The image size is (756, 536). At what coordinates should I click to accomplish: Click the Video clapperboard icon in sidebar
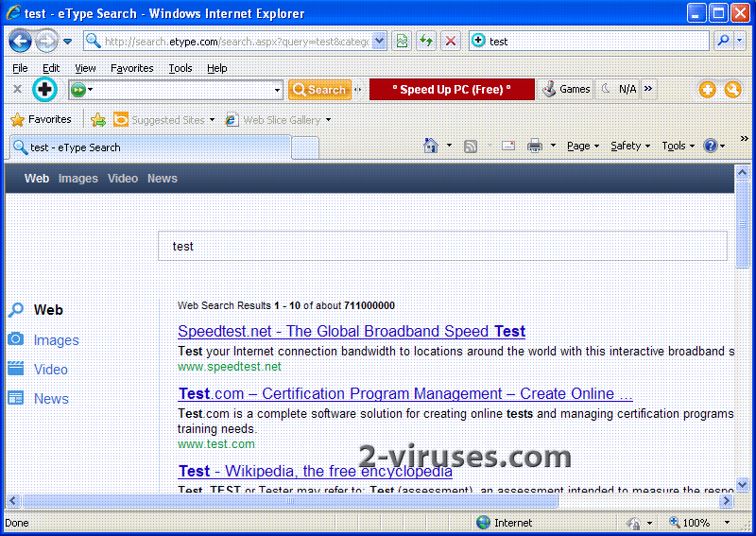click(x=15, y=369)
